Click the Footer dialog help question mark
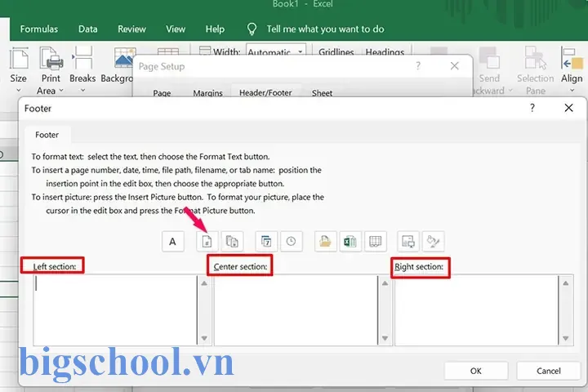 (x=532, y=108)
